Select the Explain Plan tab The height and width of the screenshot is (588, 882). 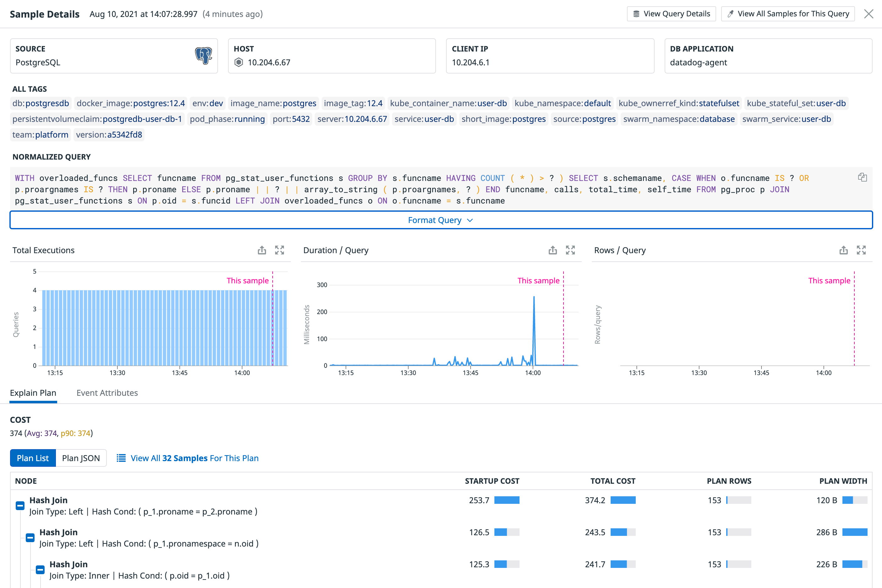coord(33,393)
